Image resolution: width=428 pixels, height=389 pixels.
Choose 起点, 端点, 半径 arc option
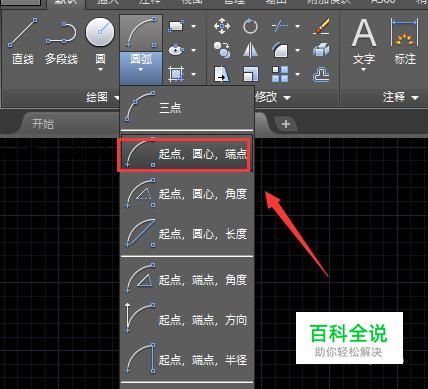[x=187, y=359]
